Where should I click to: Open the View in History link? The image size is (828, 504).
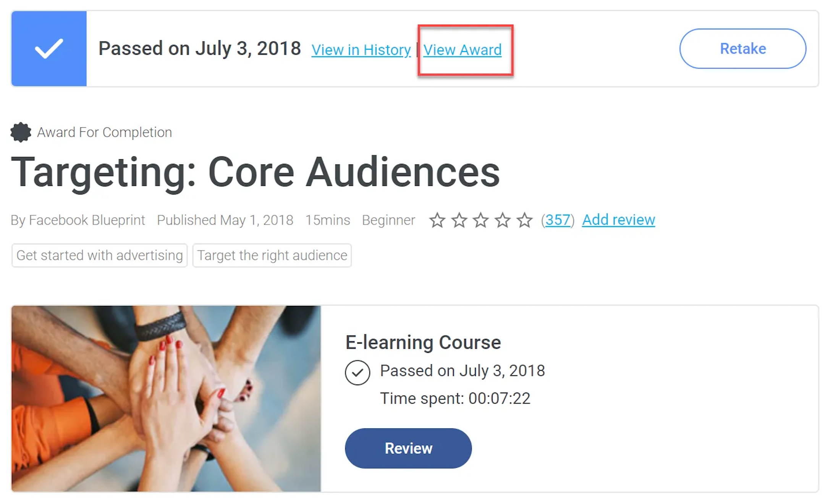point(361,50)
